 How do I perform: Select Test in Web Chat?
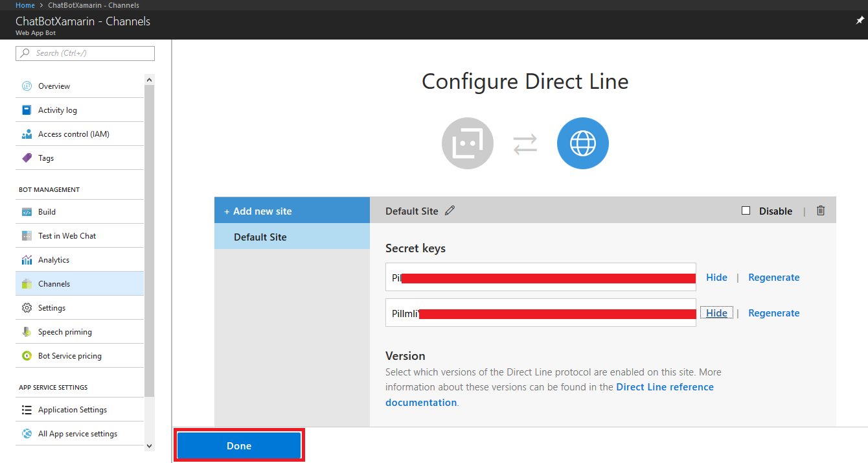tap(80, 236)
